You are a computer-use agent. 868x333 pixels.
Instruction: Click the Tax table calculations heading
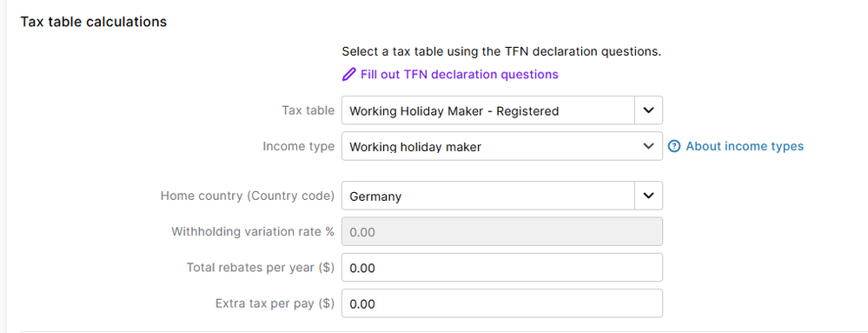pyautogui.click(x=94, y=22)
